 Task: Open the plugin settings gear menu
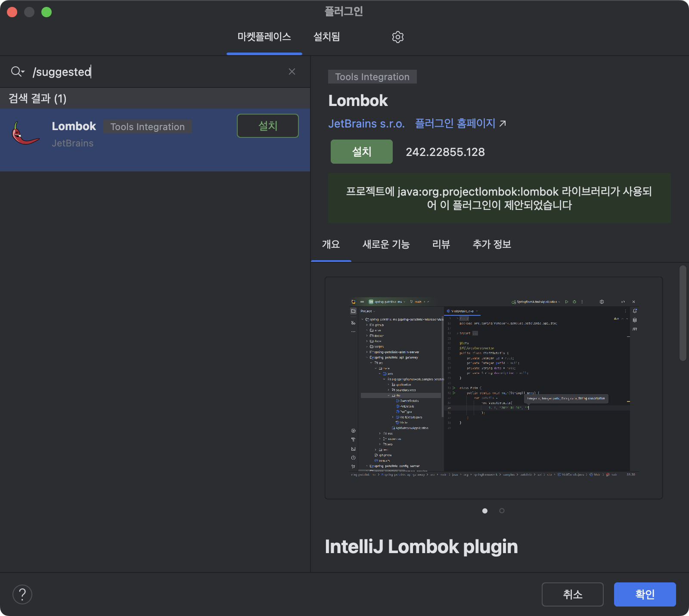pyautogui.click(x=397, y=37)
